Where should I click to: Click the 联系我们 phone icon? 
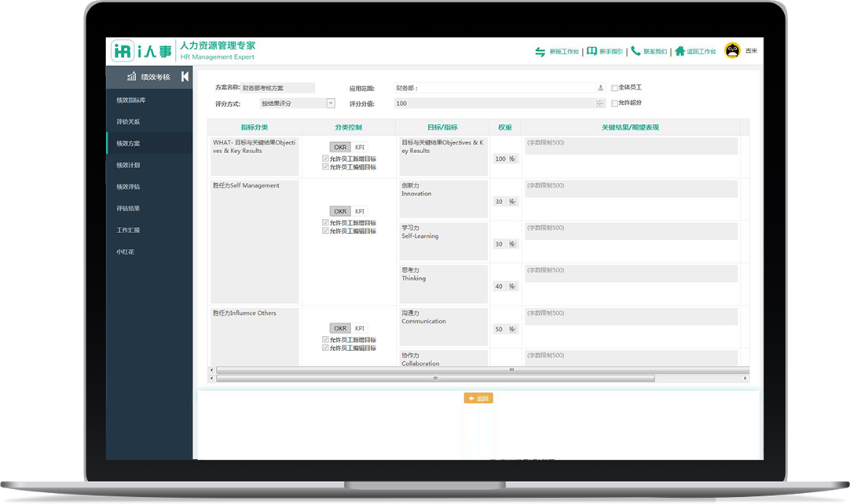pyautogui.click(x=636, y=52)
